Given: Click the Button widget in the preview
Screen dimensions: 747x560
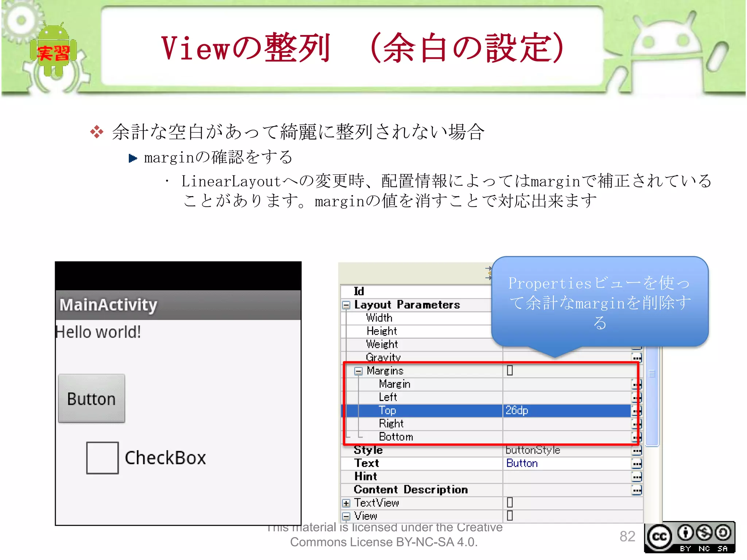Looking at the screenshot, I should [x=92, y=398].
